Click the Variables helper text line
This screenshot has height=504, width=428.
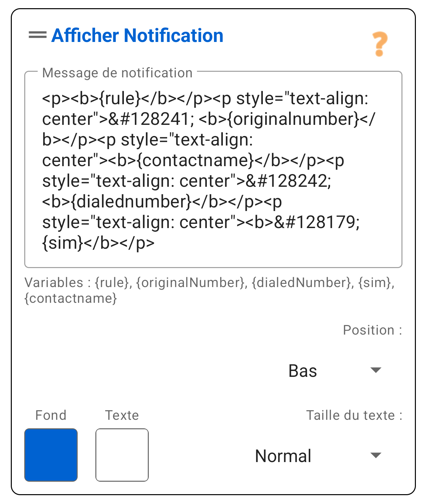(210, 282)
